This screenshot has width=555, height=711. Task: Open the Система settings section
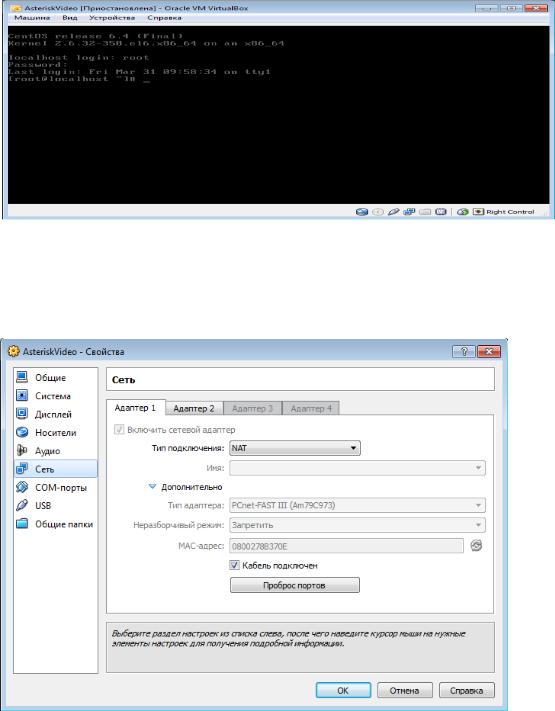(x=56, y=396)
